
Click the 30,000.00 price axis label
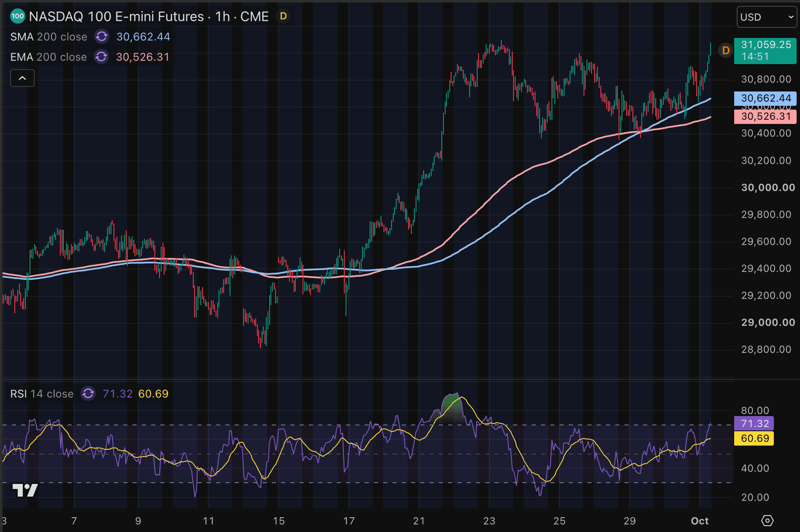click(768, 188)
